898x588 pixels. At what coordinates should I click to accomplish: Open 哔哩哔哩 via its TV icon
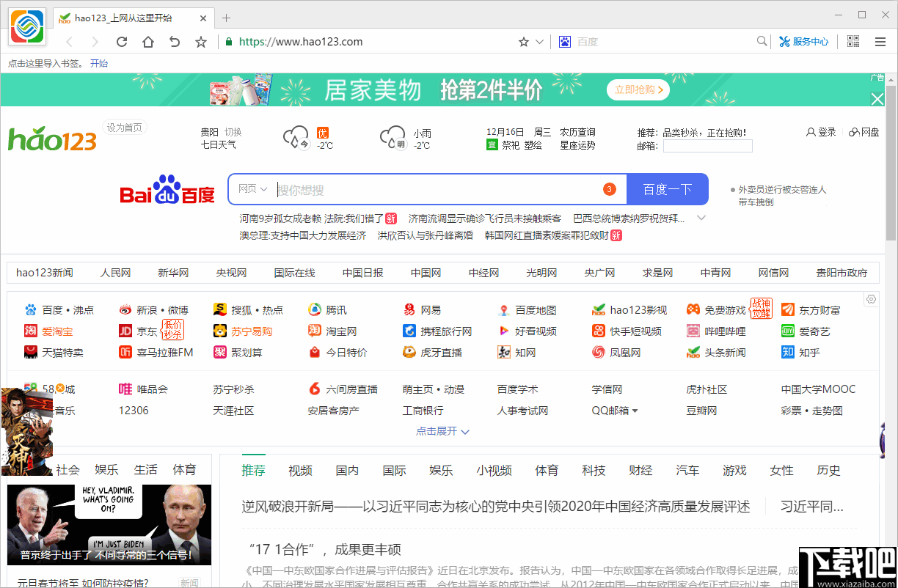pos(693,331)
